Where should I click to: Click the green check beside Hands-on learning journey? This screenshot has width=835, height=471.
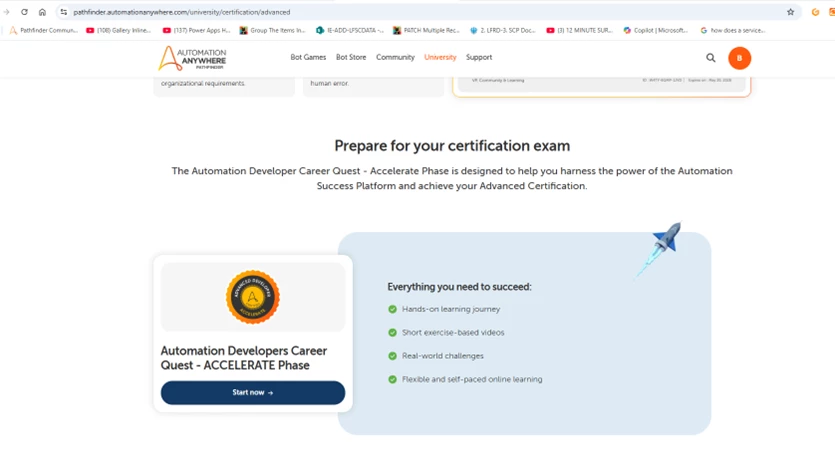click(392, 309)
